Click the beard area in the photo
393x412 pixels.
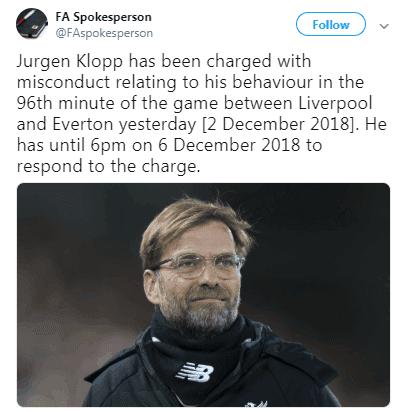coord(200,313)
